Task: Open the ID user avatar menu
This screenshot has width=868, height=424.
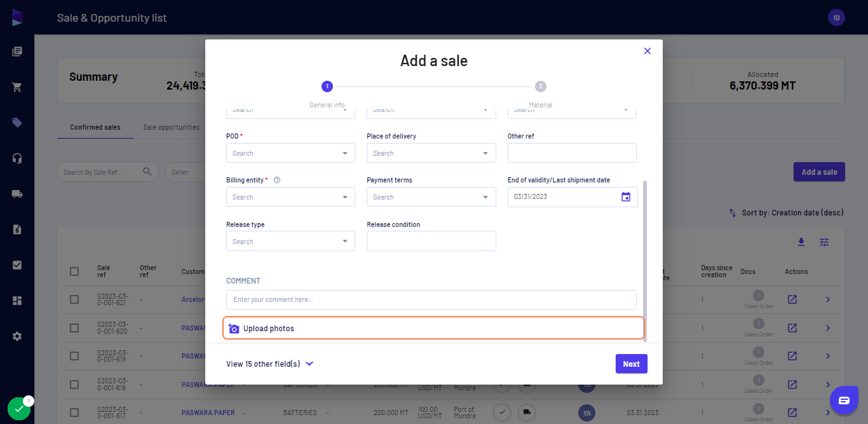Action: coord(836,18)
